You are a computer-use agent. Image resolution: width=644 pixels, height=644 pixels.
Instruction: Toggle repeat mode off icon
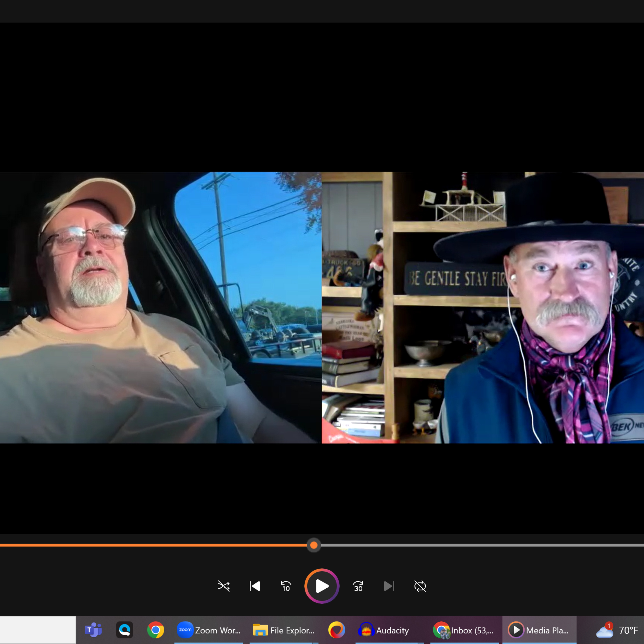[x=420, y=586]
